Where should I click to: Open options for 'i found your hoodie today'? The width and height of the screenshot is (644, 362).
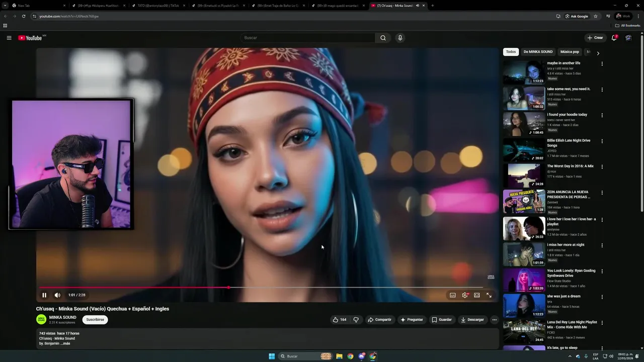[602, 115]
